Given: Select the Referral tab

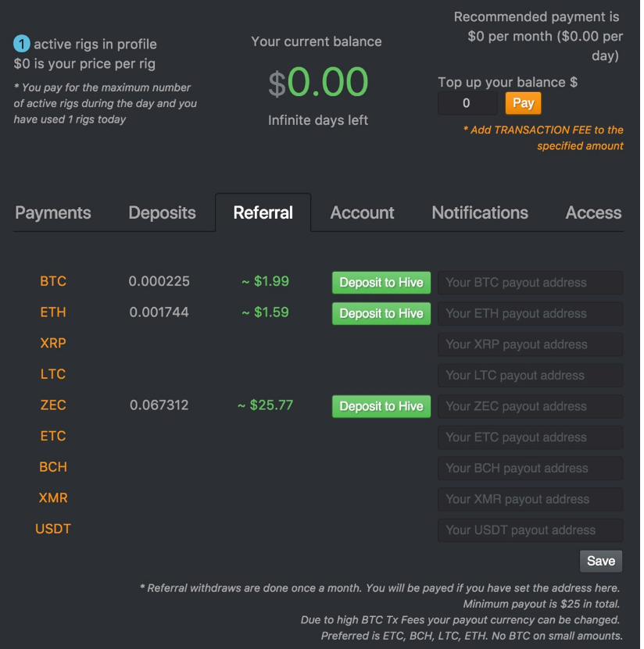Looking at the screenshot, I should click(263, 212).
